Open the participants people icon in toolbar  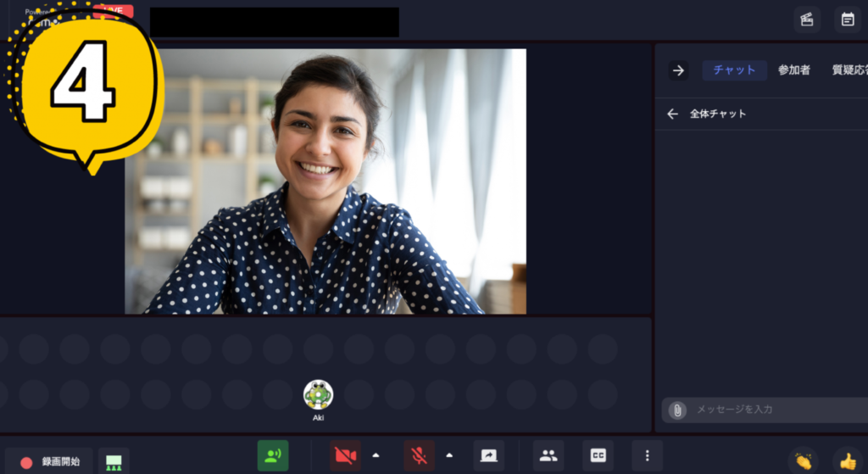coord(548,455)
